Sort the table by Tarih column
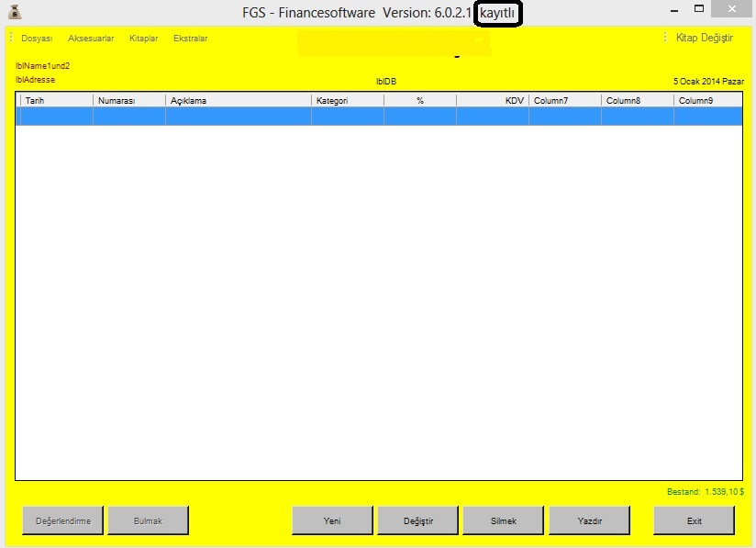Image resolution: width=756 pixels, height=548 pixels. click(x=55, y=100)
